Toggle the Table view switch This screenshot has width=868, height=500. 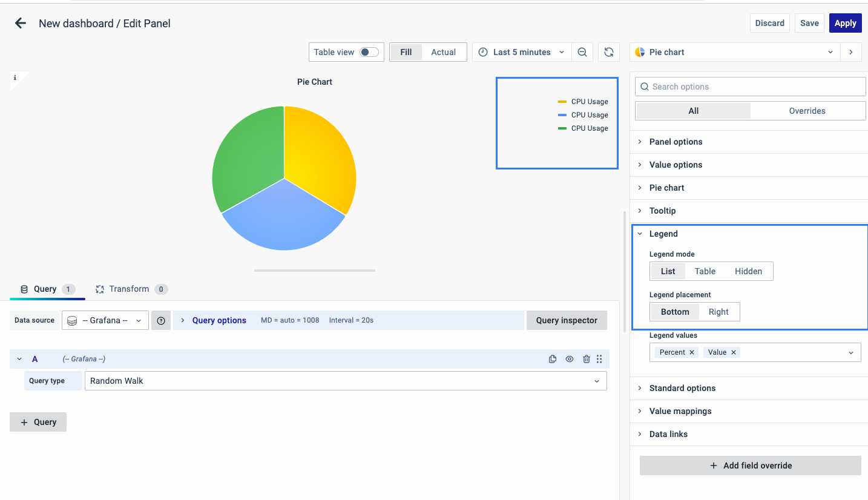coord(369,52)
